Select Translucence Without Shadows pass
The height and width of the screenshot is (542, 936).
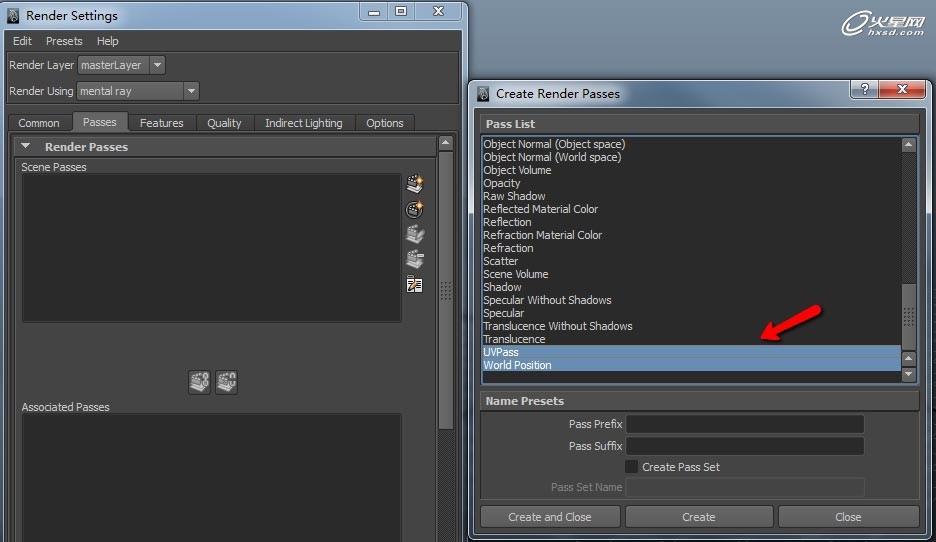pyautogui.click(x=691, y=326)
